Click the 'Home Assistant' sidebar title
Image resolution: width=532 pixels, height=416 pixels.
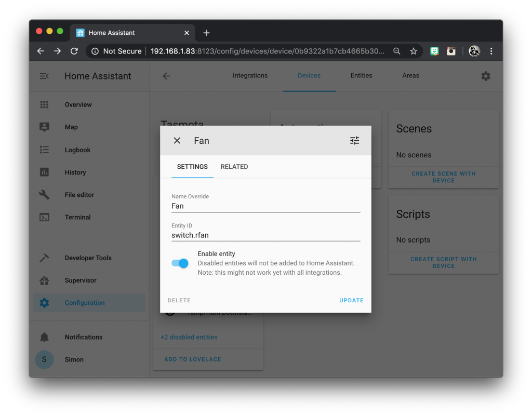pyautogui.click(x=98, y=76)
